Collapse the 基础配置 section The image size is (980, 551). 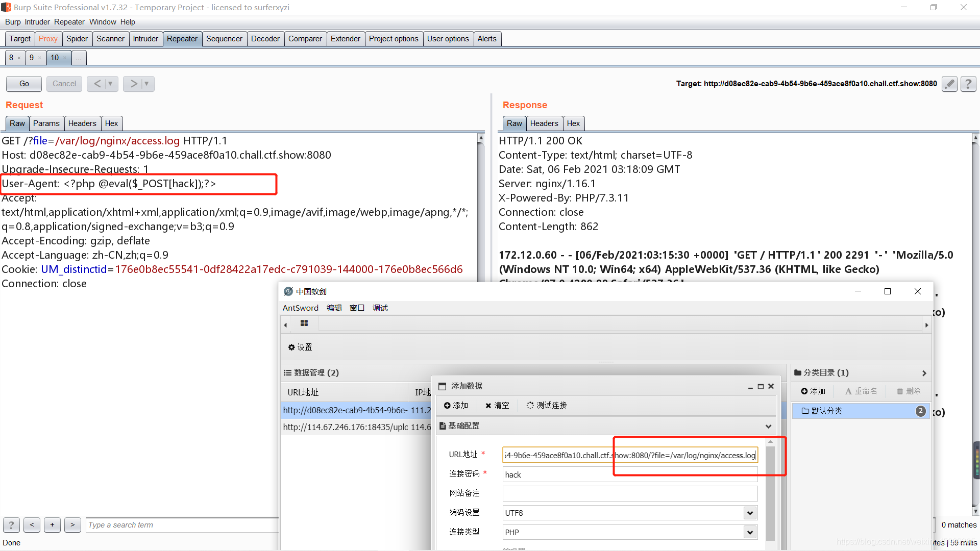(x=768, y=427)
